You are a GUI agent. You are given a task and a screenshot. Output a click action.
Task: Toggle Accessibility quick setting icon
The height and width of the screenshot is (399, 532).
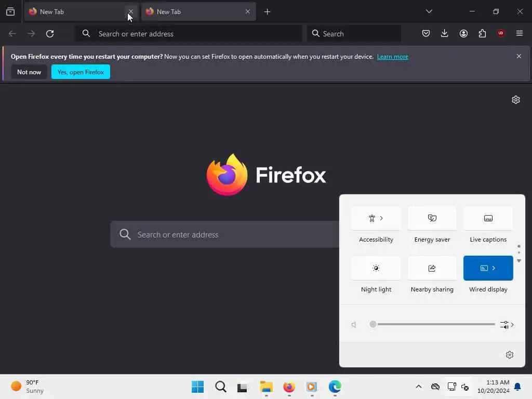click(x=372, y=218)
